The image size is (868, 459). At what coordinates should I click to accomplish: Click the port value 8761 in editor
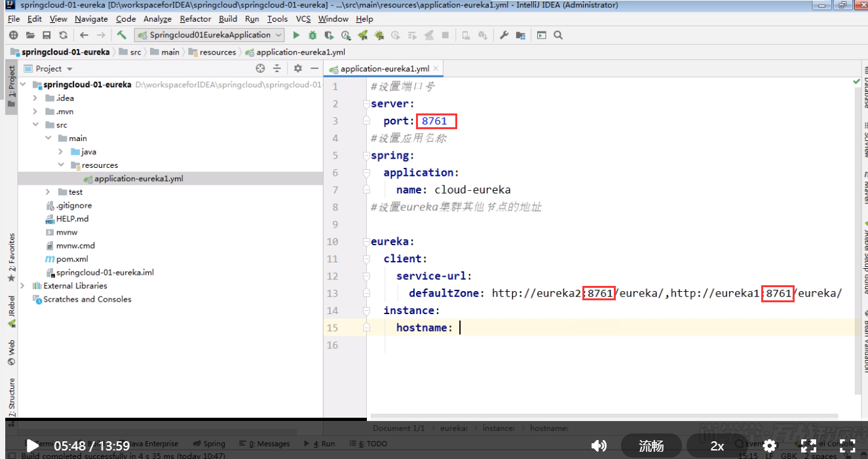[434, 121]
